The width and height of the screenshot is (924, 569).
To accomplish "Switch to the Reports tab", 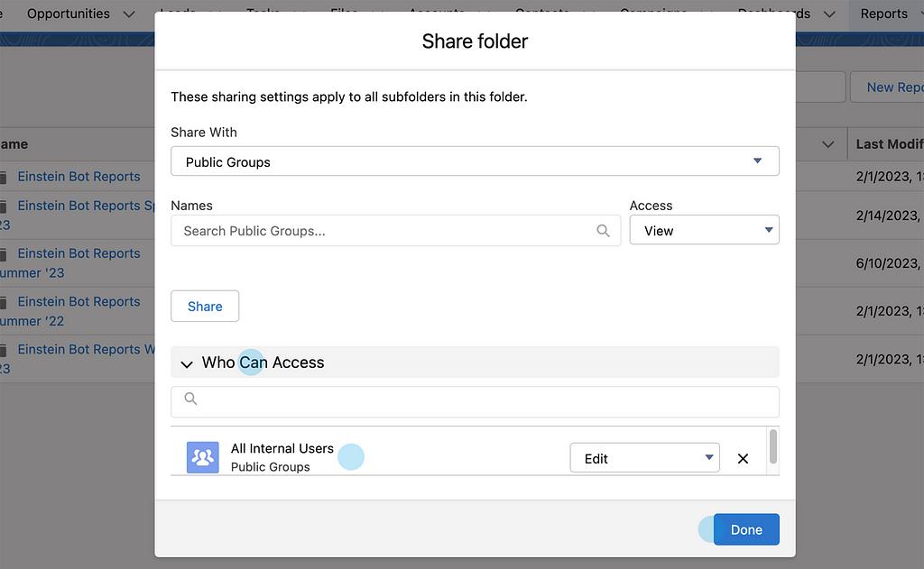I will tap(883, 14).
